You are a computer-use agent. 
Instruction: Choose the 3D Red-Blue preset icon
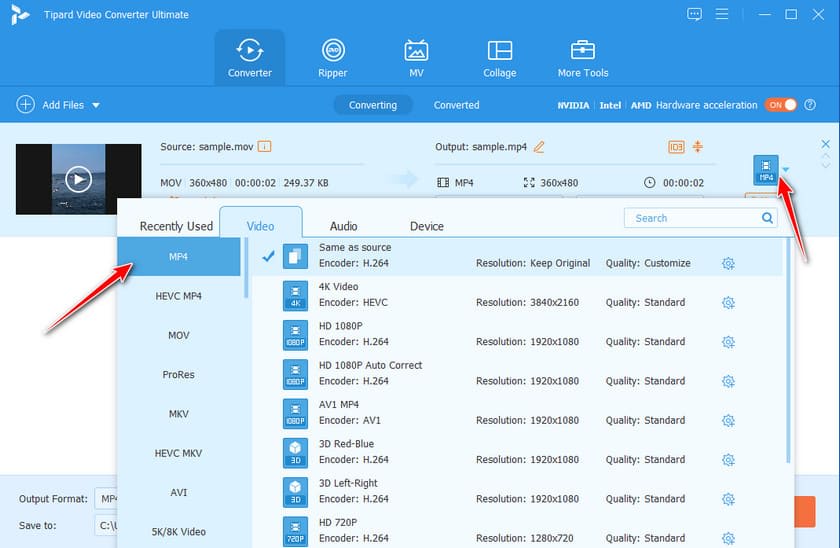click(295, 453)
